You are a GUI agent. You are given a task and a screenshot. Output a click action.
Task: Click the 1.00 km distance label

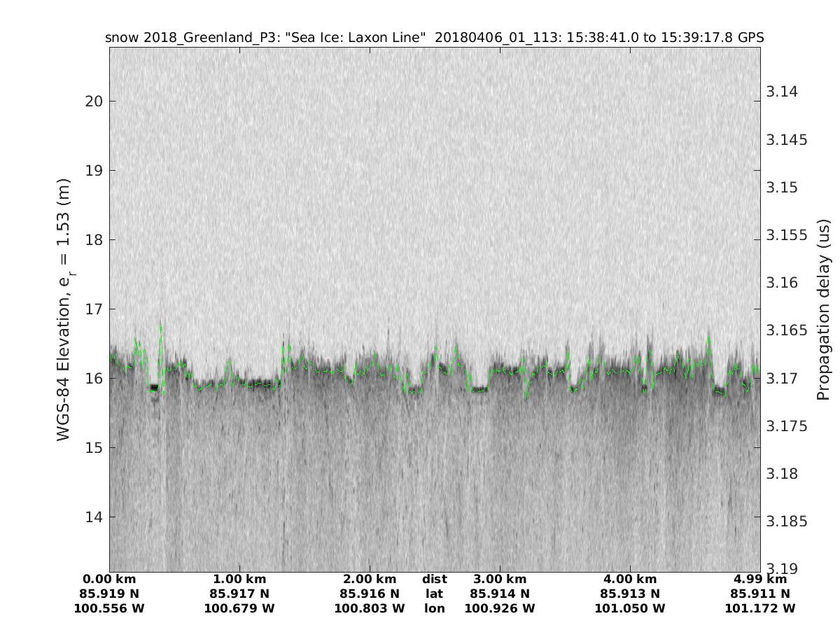(x=239, y=580)
